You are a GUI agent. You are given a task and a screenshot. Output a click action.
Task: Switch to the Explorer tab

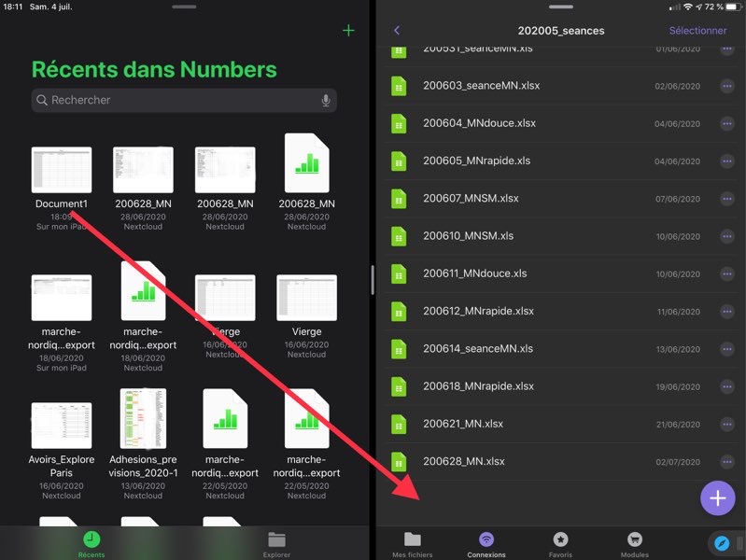(x=276, y=544)
